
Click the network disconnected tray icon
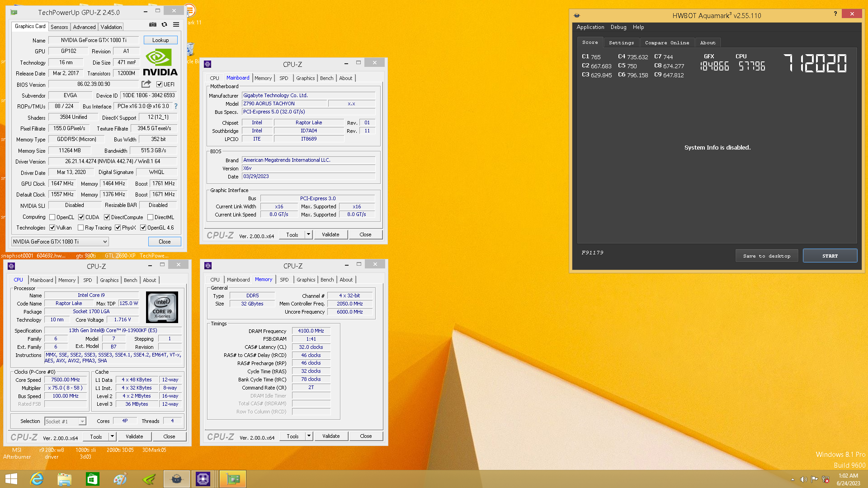tap(826, 479)
